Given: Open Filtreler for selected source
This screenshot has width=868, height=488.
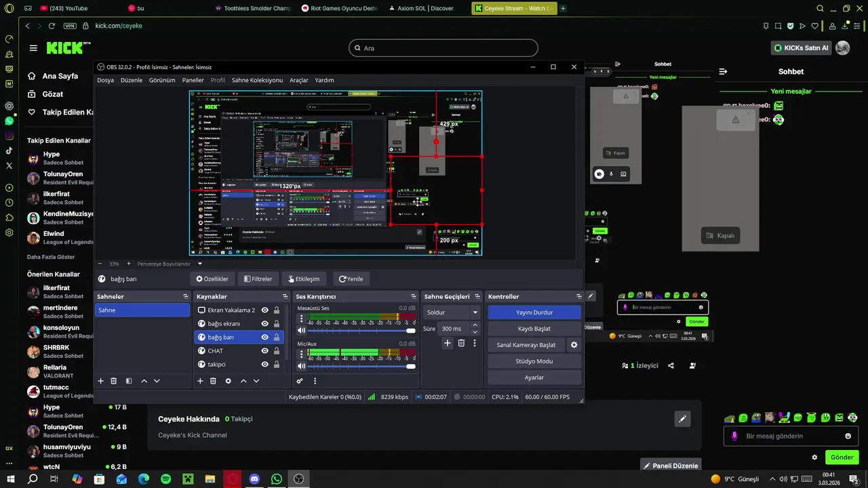Looking at the screenshot, I should click(258, 279).
